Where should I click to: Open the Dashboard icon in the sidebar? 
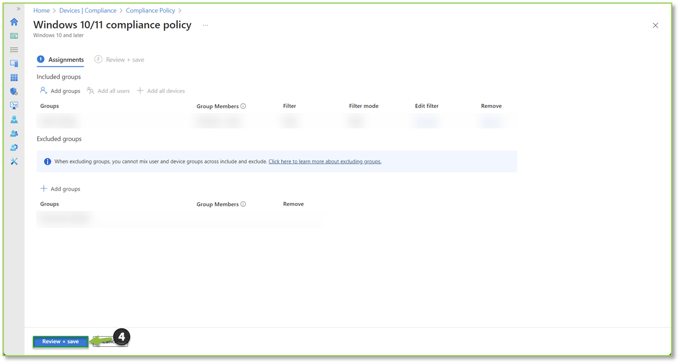pyautogui.click(x=14, y=36)
